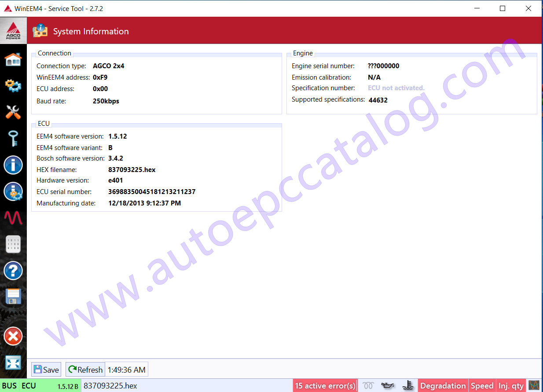Select the EEM4 software variant value B

110,148
